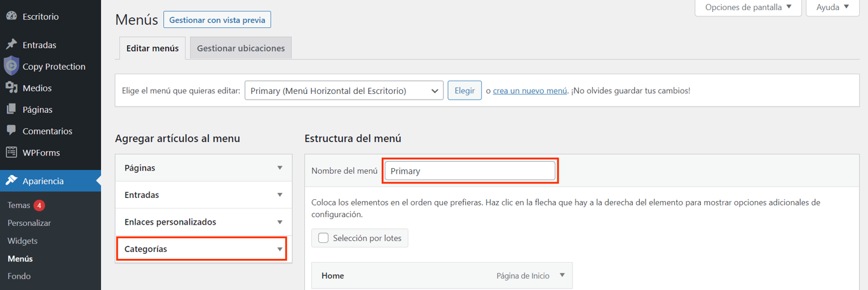Click the crea un nuevo menú link

pyautogui.click(x=530, y=91)
